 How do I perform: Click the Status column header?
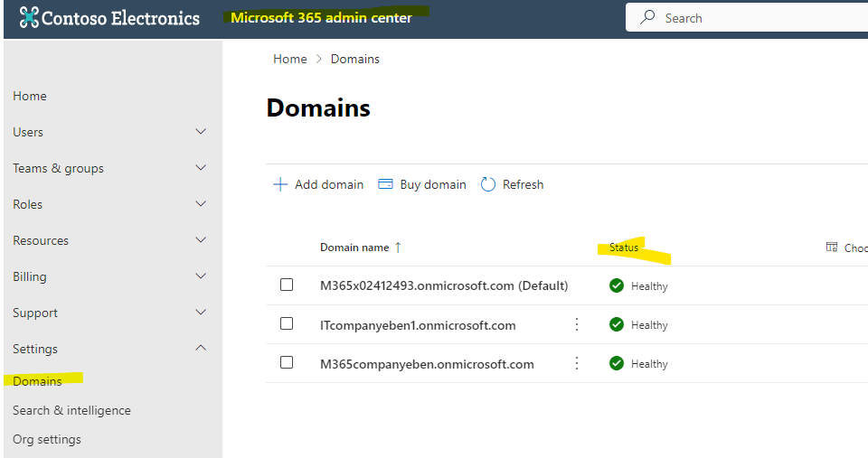[624, 248]
